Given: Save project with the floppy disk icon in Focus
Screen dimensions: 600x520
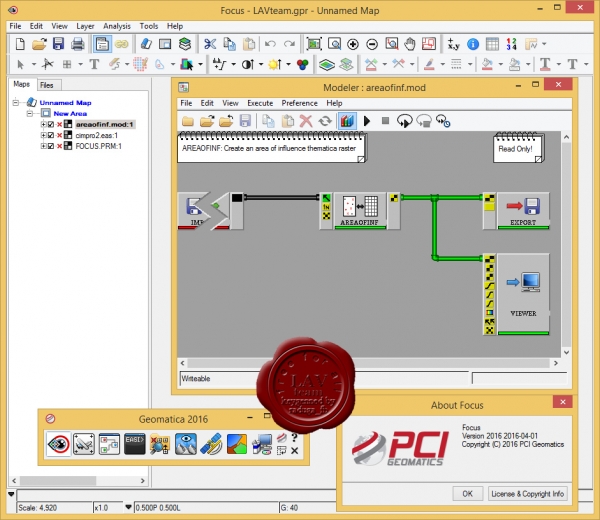Looking at the screenshot, I should click(58, 44).
